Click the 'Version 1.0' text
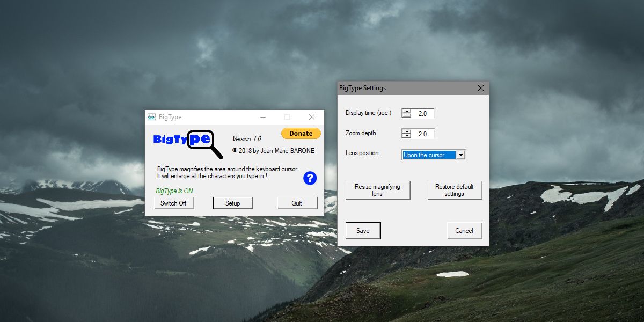The image size is (644, 322). coord(247,139)
